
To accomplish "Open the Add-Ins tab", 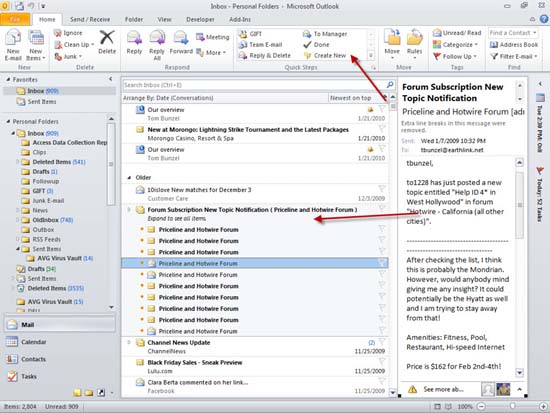I will [240, 19].
